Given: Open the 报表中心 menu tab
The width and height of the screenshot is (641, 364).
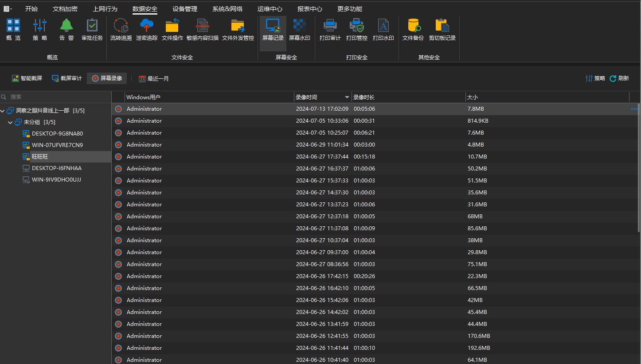Looking at the screenshot, I should tap(310, 9).
